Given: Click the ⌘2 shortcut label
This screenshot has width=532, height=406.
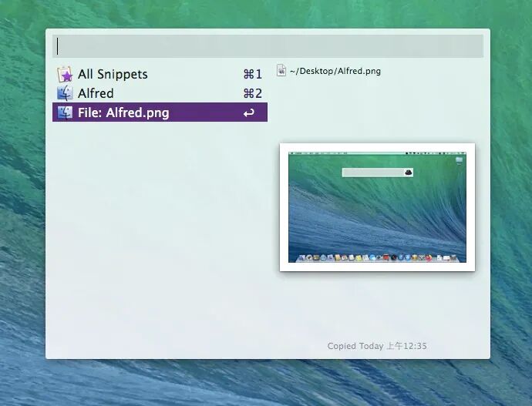Looking at the screenshot, I should [252, 93].
